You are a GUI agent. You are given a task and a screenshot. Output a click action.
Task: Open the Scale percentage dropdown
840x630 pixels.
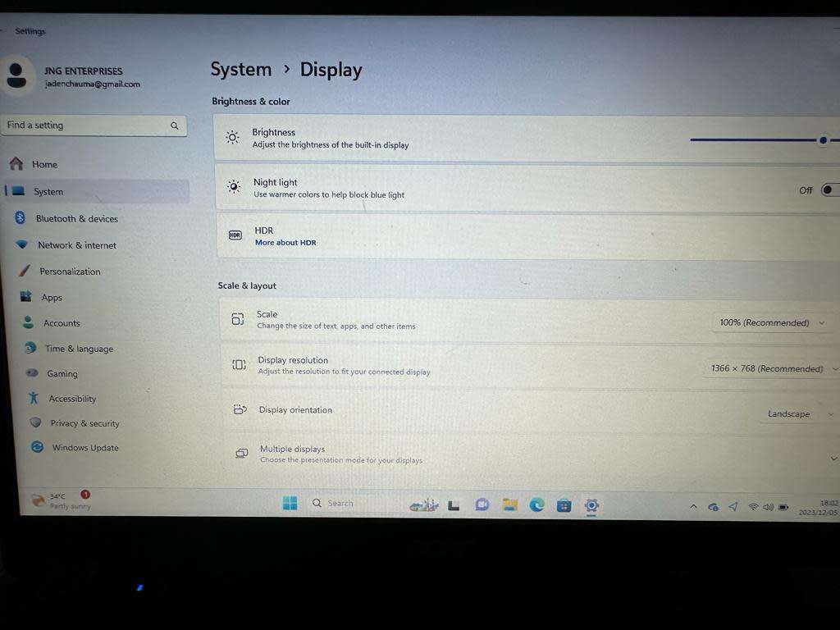(769, 322)
